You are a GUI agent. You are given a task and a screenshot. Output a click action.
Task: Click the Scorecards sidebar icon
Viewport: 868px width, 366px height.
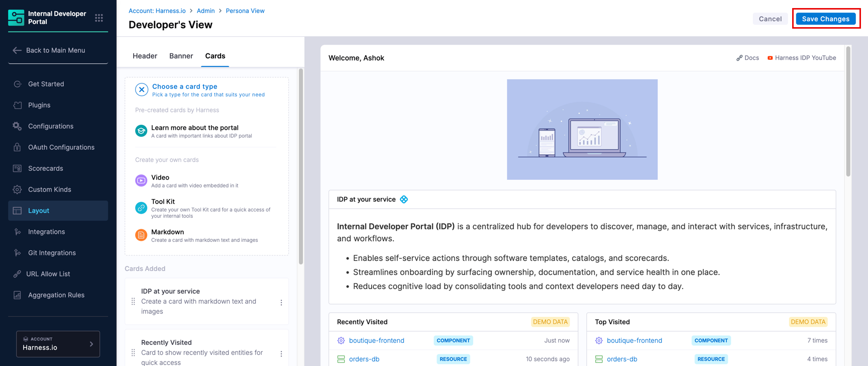(x=18, y=168)
